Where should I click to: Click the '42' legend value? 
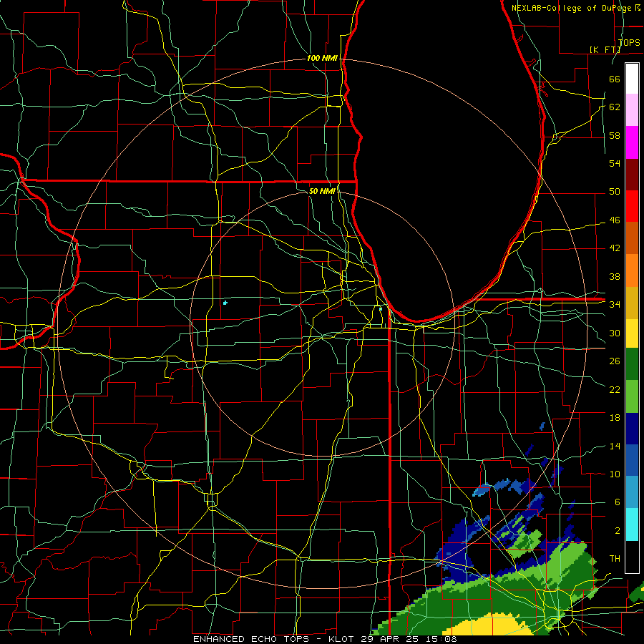pyautogui.click(x=615, y=248)
